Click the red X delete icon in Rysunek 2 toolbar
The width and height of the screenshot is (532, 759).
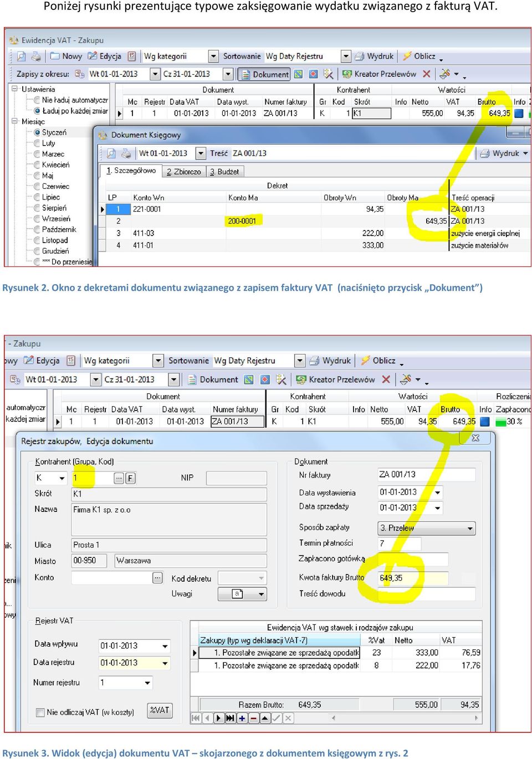426,74
